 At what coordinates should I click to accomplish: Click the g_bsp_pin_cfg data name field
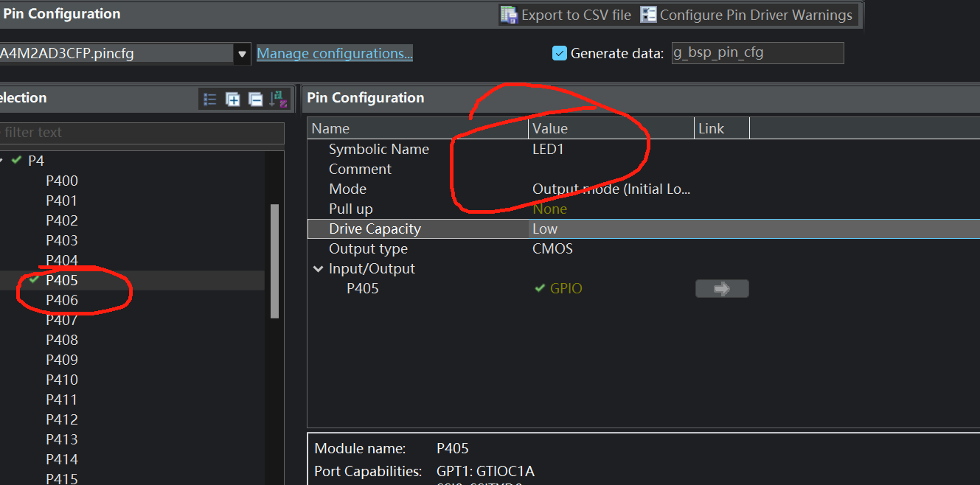pos(757,53)
